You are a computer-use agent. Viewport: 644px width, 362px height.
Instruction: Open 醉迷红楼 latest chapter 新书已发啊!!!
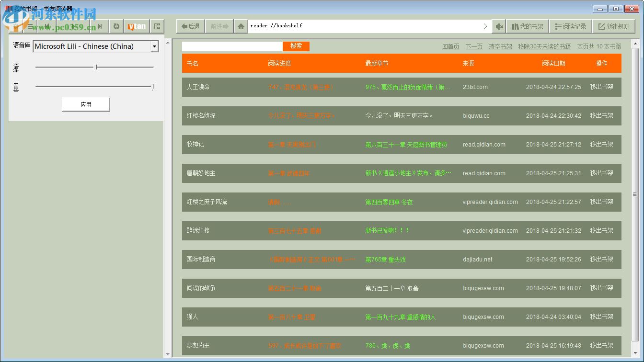pyautogui.click(x=387, y=231)
